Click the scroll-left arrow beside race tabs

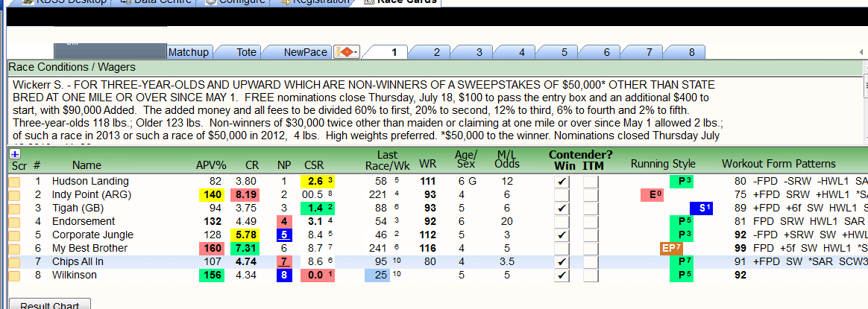[x=861, y=52]
